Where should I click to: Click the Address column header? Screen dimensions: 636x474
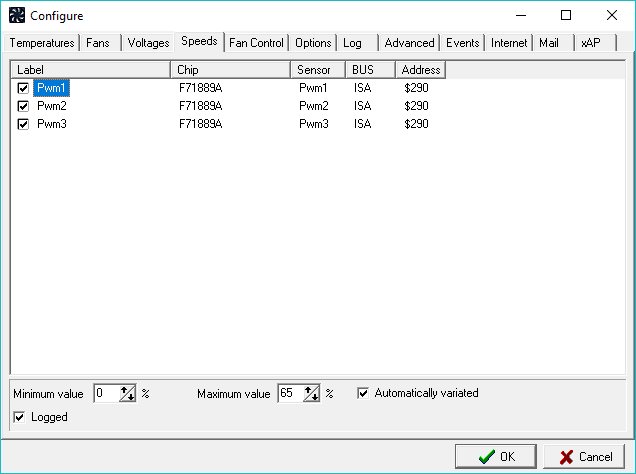tap(421, 70)
